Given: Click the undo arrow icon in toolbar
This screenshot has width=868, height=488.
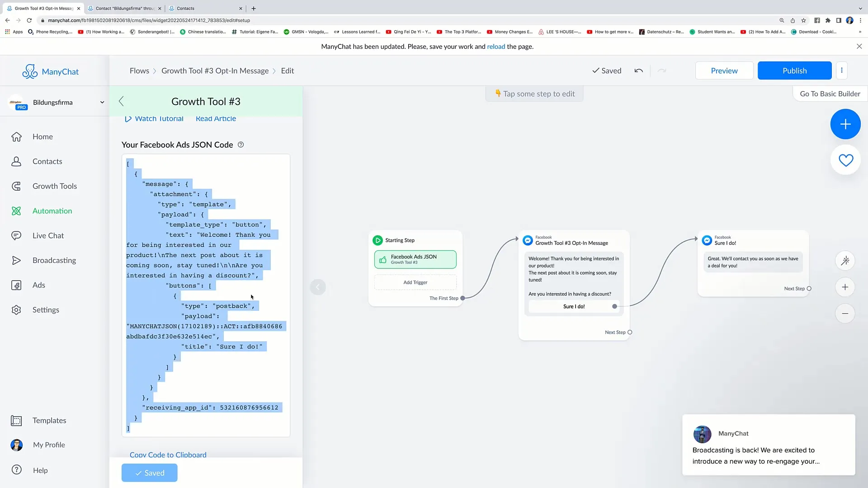Looking at the screenshot, I should pyautogui.click(x=638, y=70).
